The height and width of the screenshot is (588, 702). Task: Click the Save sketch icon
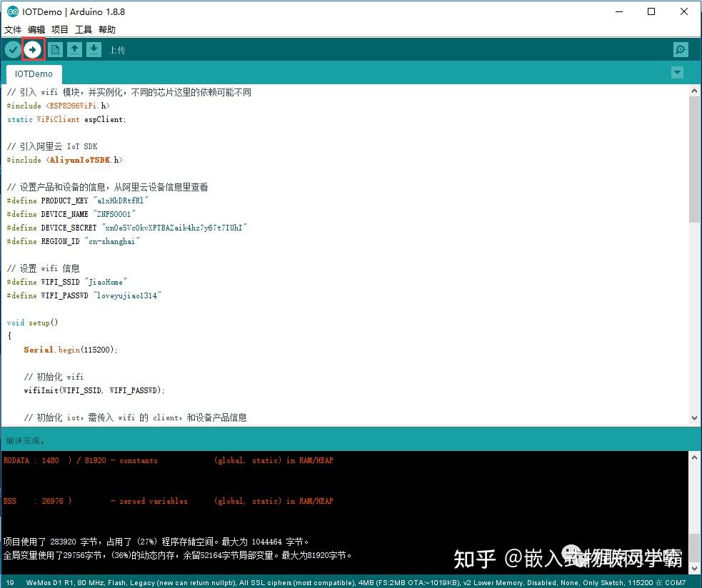[95, 49]
